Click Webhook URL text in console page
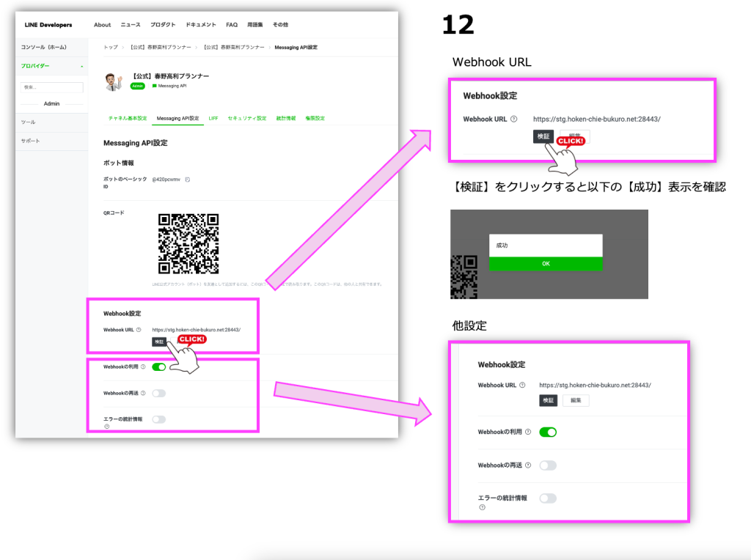Screen dimensions: 751x560 197,330
